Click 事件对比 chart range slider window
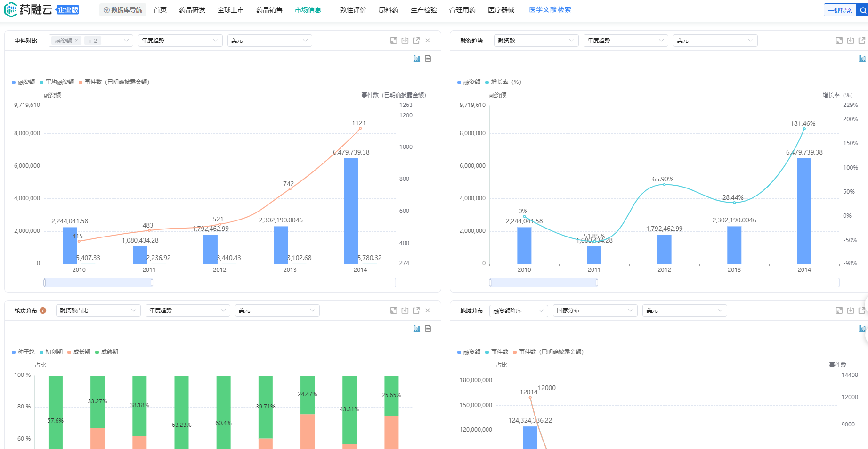Viewport: 868px width, 449px height. coord(98,283)
